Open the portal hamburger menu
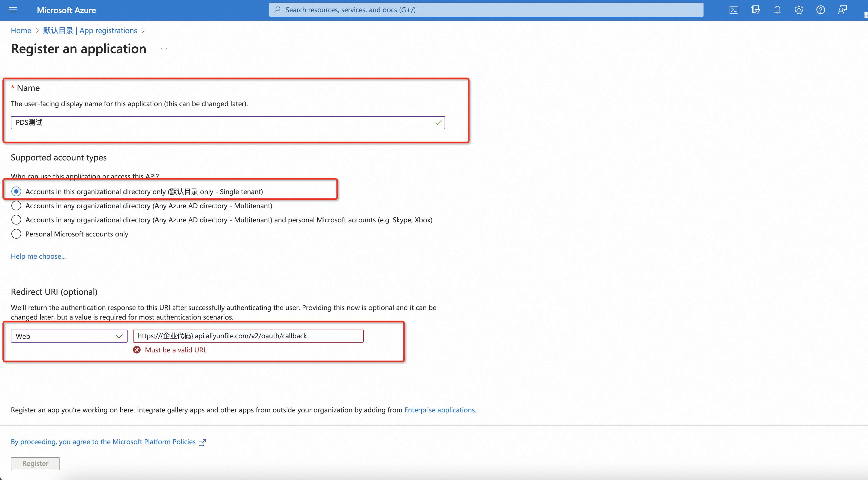 click(x=13, y=10)
